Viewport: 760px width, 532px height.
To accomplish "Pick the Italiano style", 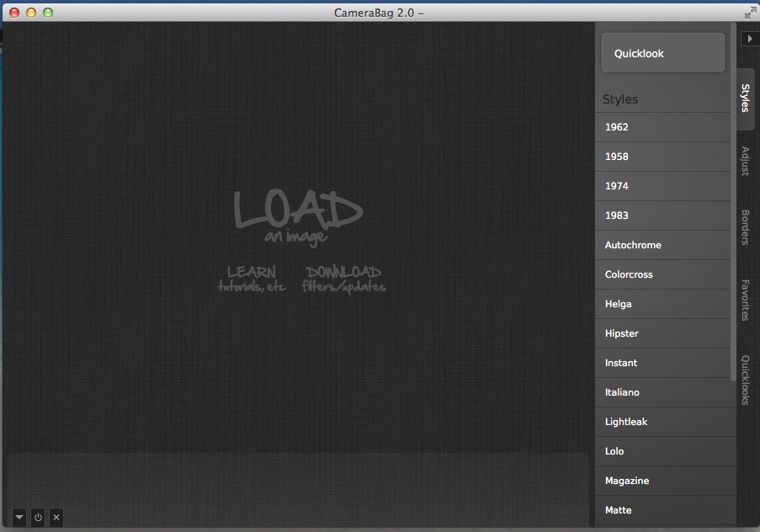I will click(662, 392).
